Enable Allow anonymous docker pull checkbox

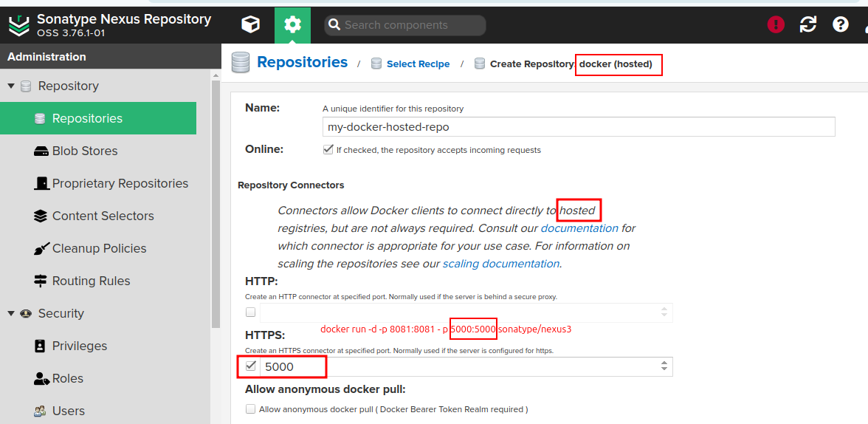[x=251, y=409]
